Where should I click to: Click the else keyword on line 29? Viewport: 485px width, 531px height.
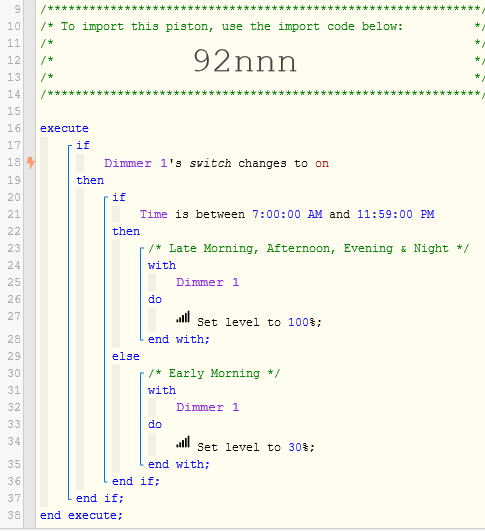126,356
